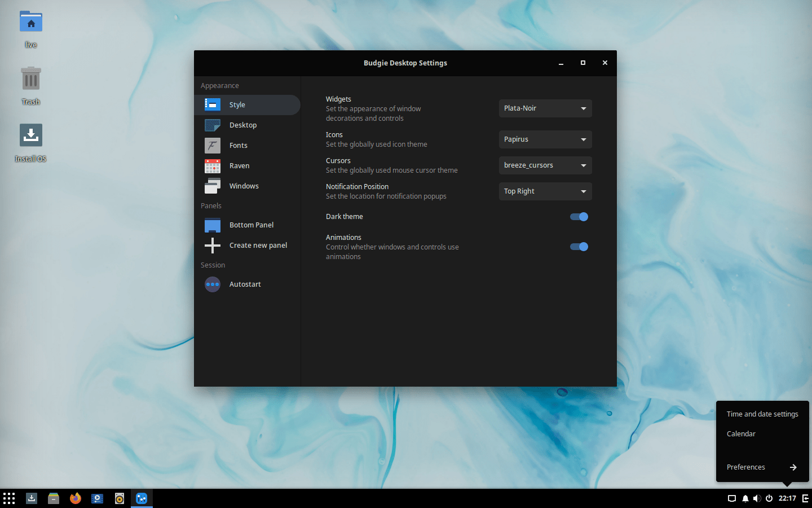The image size is (812, 508).
Task: Click Time and date settings menu entry
Action: coord(762,414)
